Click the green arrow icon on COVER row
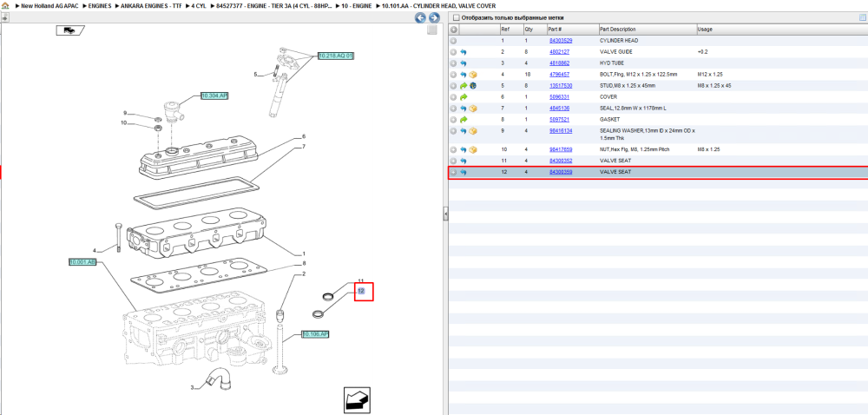Screen dimensions: 868x415 click(x=464, y=97)
